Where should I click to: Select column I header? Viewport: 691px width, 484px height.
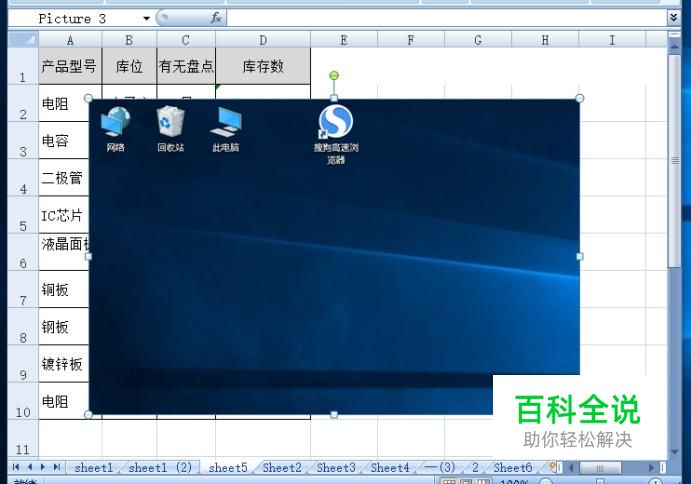pyautogui.click(x=612, y=40)
